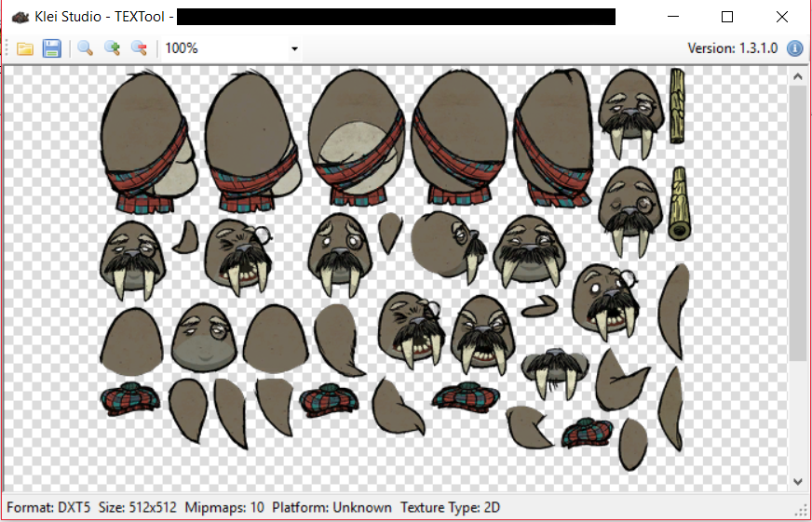Click the Format: DXT5 status entry

48,507
